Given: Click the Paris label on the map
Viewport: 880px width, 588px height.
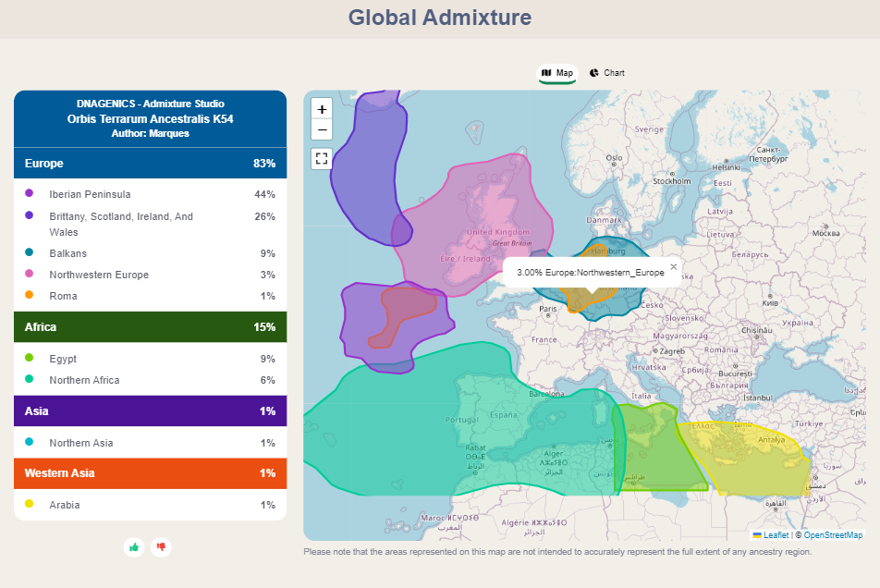Looking at the screenshot, I should click(548, 309).
